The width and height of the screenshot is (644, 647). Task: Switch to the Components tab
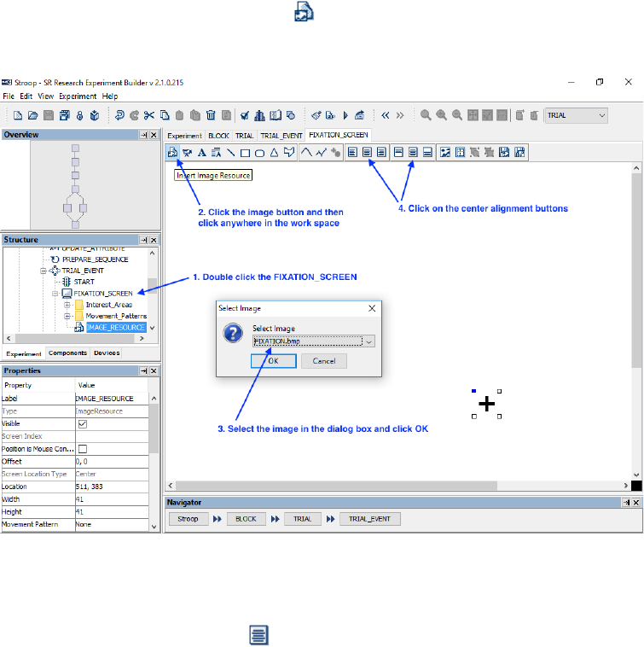pyautogui.click(x=67, y=353)
